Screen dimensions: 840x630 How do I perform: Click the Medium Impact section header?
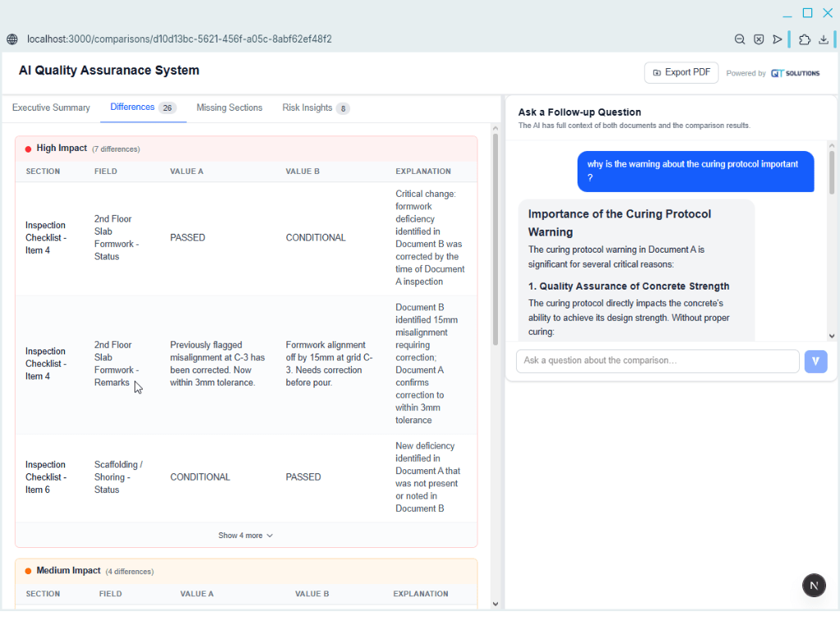(x=246, y=571)
